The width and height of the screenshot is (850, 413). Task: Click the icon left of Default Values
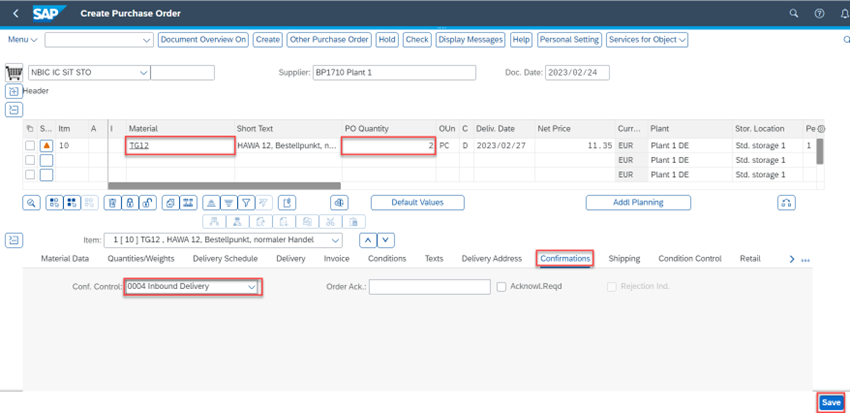tap(339, 203)
